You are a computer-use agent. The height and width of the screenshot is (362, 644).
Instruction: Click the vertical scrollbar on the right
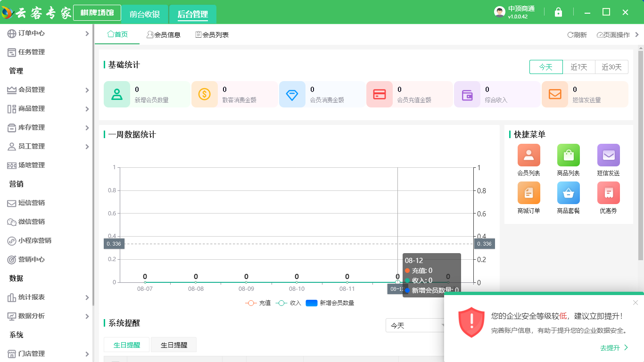[x=640, y=151]
